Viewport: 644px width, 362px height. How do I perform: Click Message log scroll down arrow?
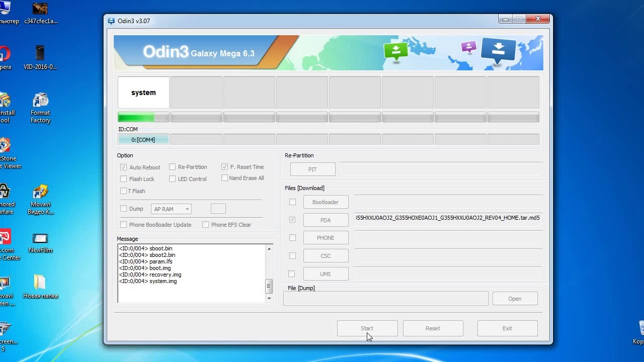point(269,299)
